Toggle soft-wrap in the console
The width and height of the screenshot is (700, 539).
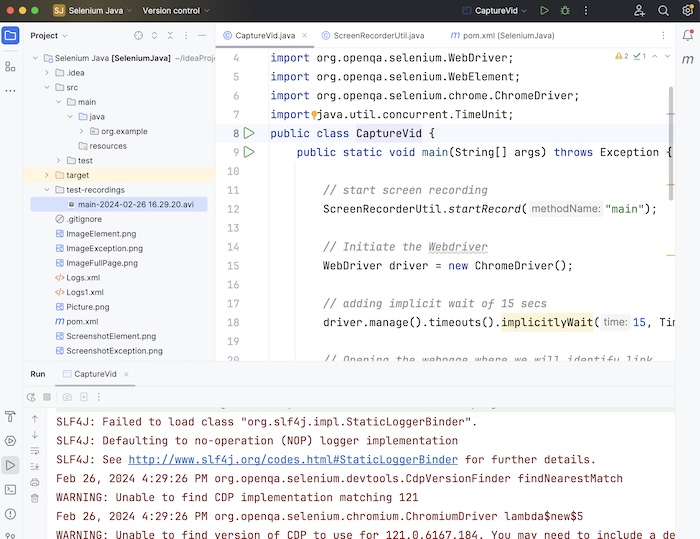point(35,451)
